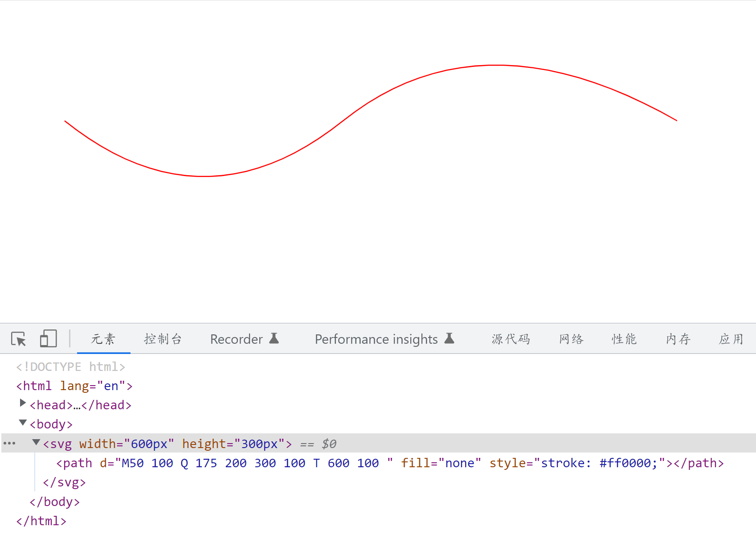Click the Recorder tab's flask icon
The image size is (756, 535).
(x=274, y=338)
